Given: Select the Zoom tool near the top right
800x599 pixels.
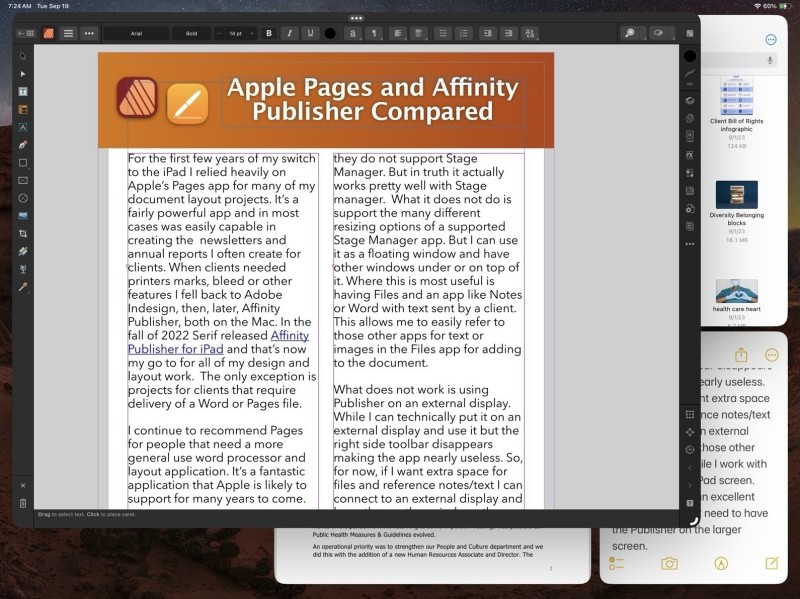Looking at the screenshot, I should click(x=629, y=33).
